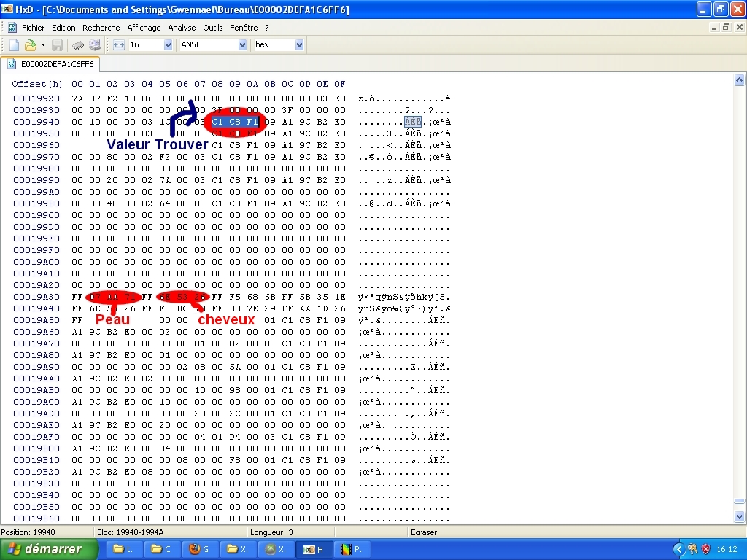Image resolution: width=747 pixels, height=560 pixels.
Task: Click the security shield tray icon
Action: tap(705, 549)
